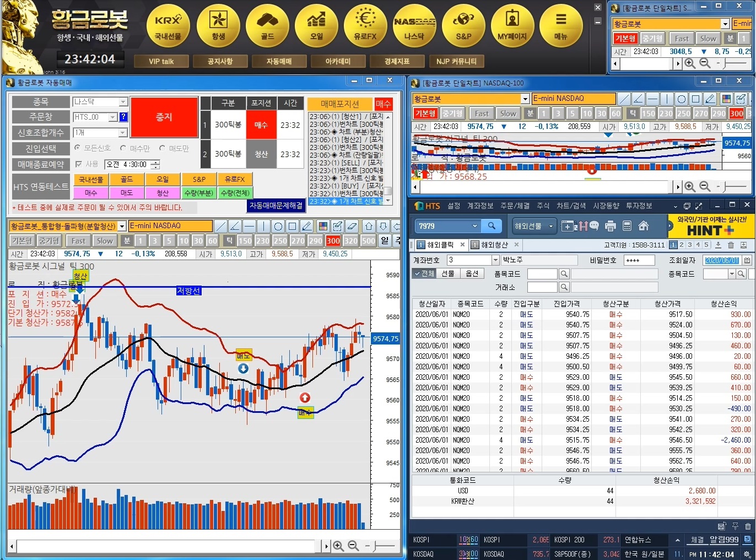Toggle the 기본형 button in bottom-left chart
The width and height of the screenshot is (756, 560).
click(x=22, y=241)
